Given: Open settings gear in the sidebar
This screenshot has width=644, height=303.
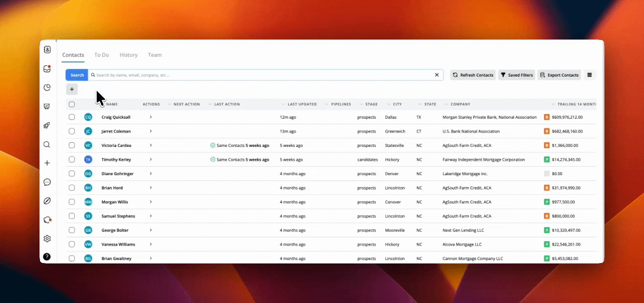Looking at the screenshot, I should (47, 239).
